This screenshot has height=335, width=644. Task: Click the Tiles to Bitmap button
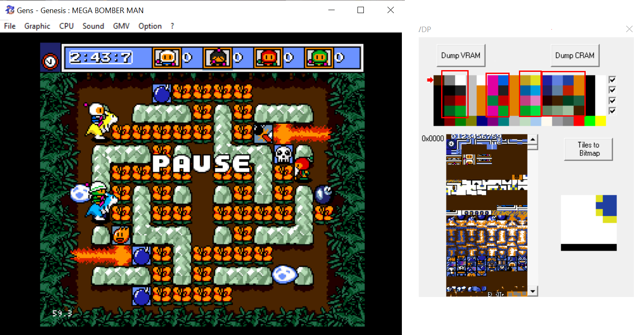tap(589, 149)
